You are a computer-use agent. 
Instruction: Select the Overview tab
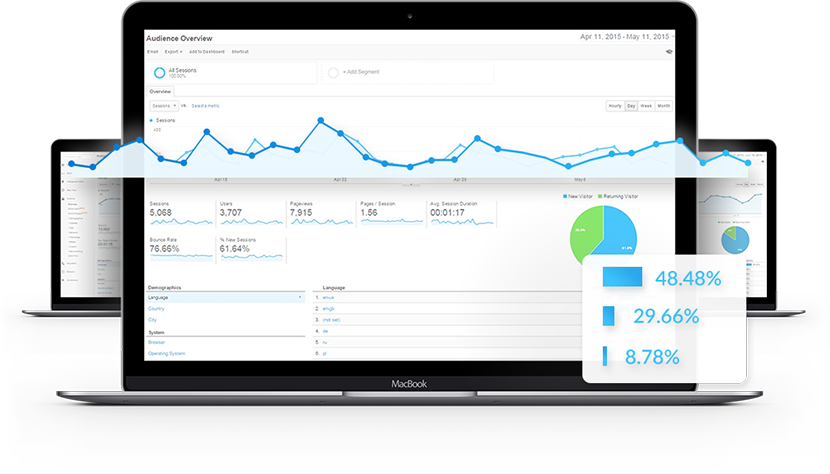tap(160, 91)
